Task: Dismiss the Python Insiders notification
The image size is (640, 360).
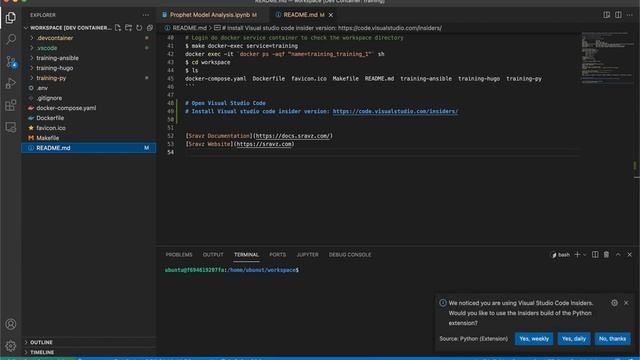Action: [626, 303]
